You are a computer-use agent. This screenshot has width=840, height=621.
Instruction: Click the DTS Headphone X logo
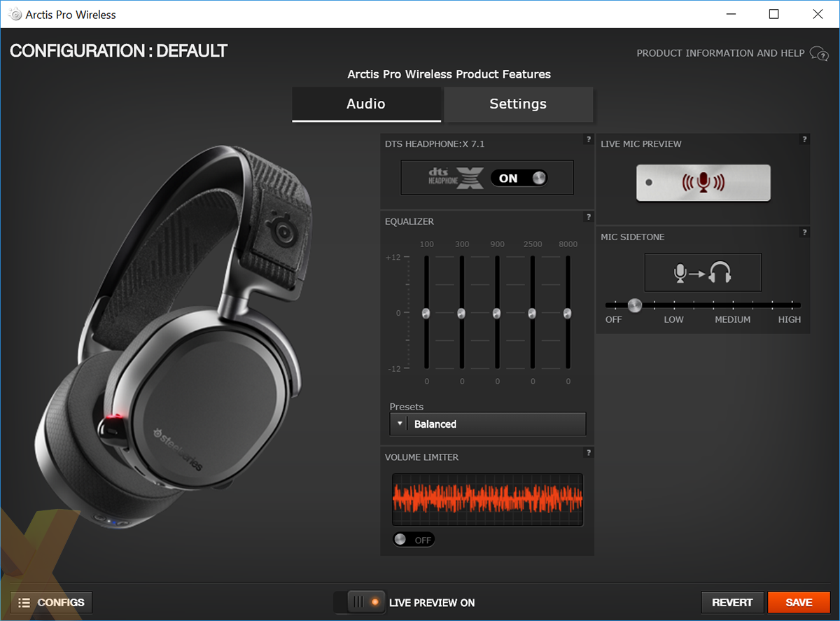tap(456, 178)
